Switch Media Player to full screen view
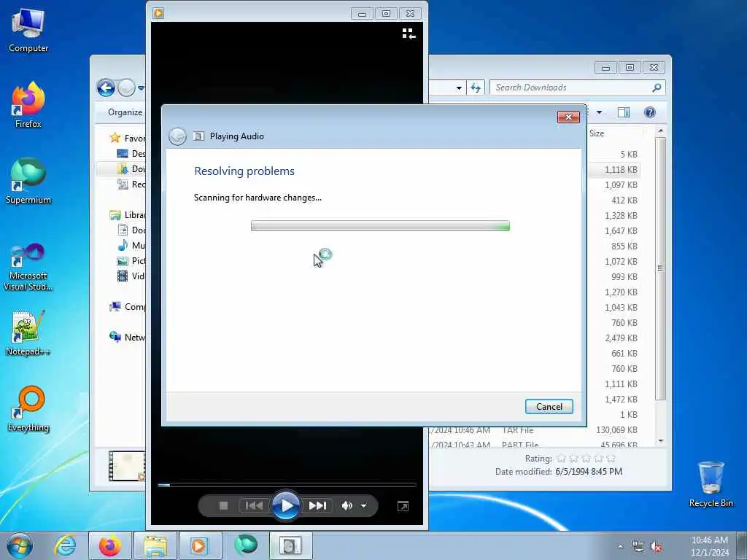Viewport: 747px width, 560px height. pos(403,506)
